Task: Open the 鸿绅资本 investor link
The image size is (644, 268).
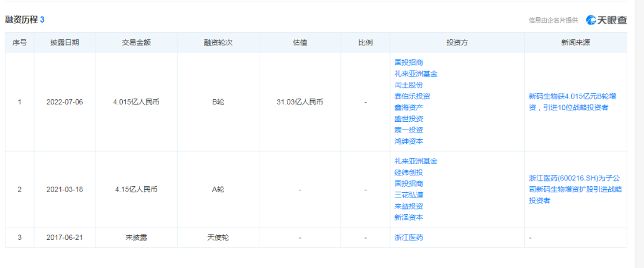Action: 408,141
